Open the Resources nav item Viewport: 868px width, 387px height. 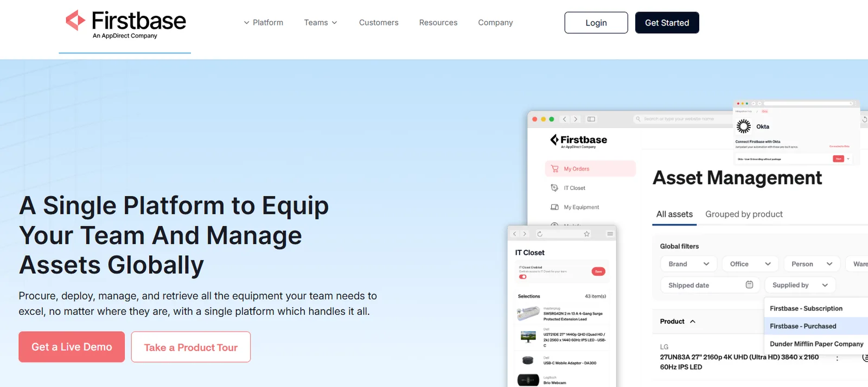pos(438,22)
